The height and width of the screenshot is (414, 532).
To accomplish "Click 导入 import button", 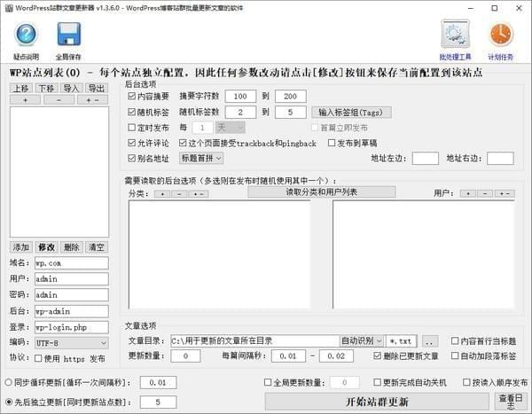I will click(71, 89).
